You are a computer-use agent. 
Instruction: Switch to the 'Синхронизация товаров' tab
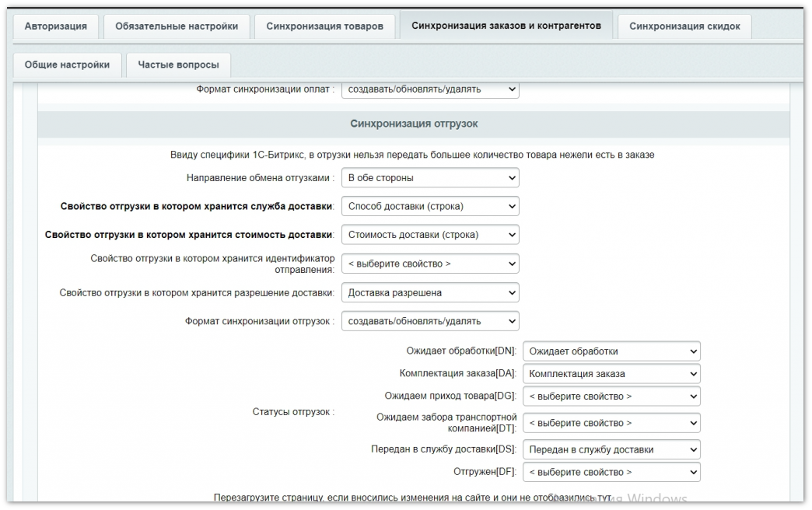pos(323,25)
